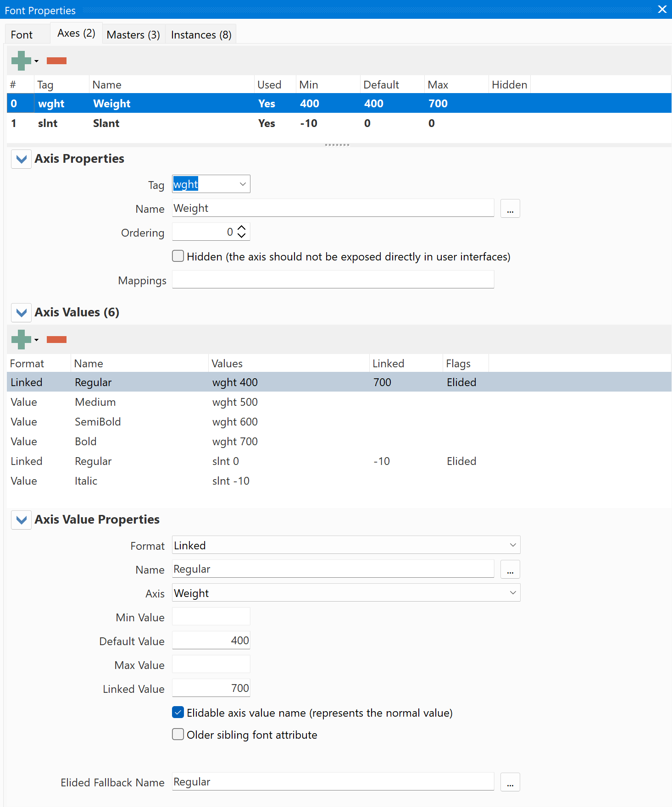Click the Mappings input field
Screen dimensions: 672x807
pyautogui.click(x=333, y=280)
